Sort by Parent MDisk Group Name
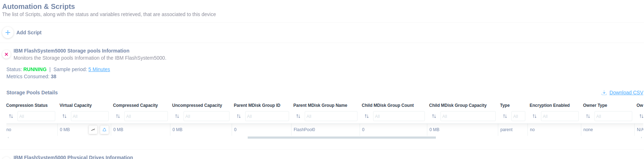644x159 pixels. [298, 116]
